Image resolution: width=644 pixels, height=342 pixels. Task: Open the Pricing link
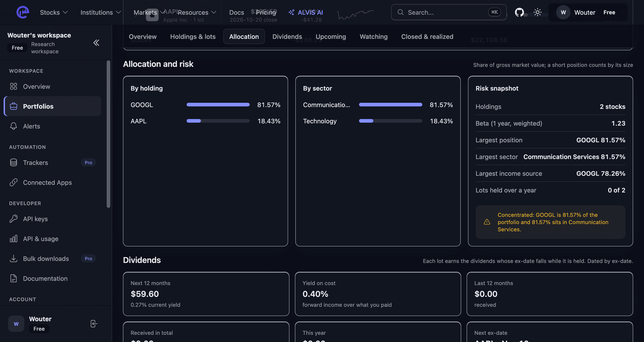(266, 12)
